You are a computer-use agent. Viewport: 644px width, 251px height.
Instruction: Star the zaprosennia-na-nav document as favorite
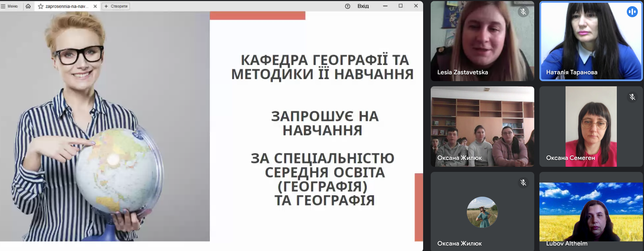pyautogui.click(x=41, y=6)
